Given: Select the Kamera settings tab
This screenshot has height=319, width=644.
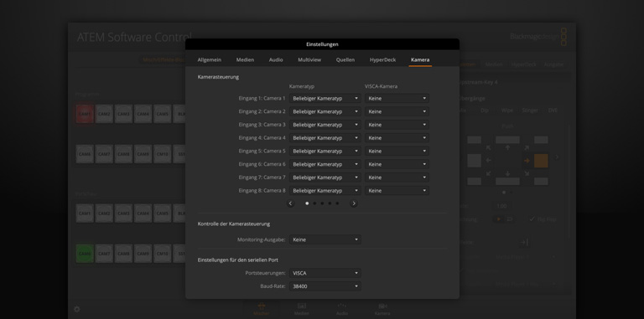Looking at the screenshot, I should click(x=420, y=59).
